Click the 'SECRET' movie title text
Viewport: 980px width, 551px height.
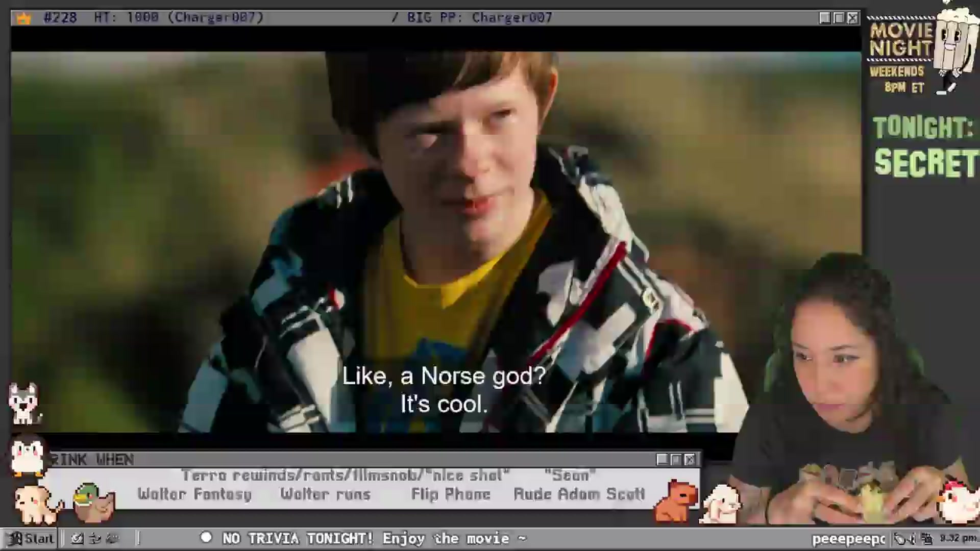[927, 163]
